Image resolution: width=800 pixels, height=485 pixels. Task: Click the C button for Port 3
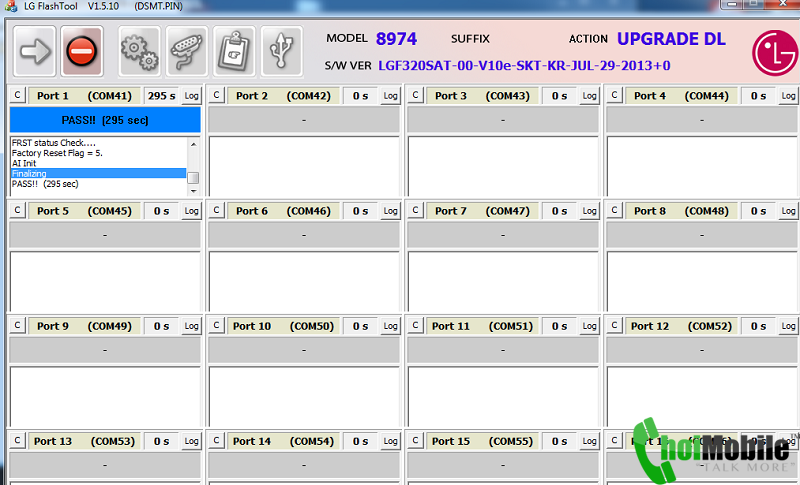[x=415, y=95]
